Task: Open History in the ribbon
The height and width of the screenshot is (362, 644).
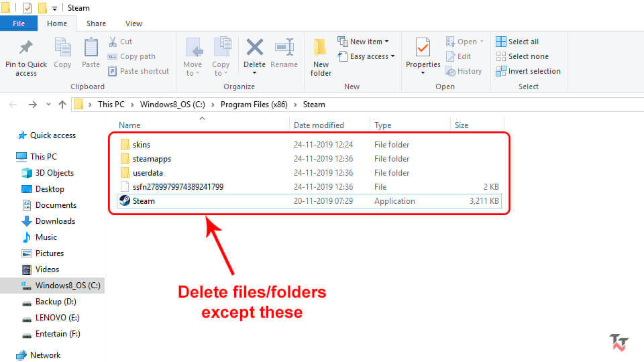Action: (x=464, y=72)
